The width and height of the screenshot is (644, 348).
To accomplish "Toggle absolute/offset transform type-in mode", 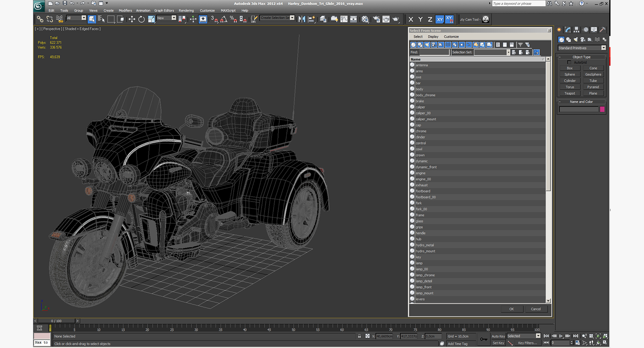I will click(x=367, y=336).
